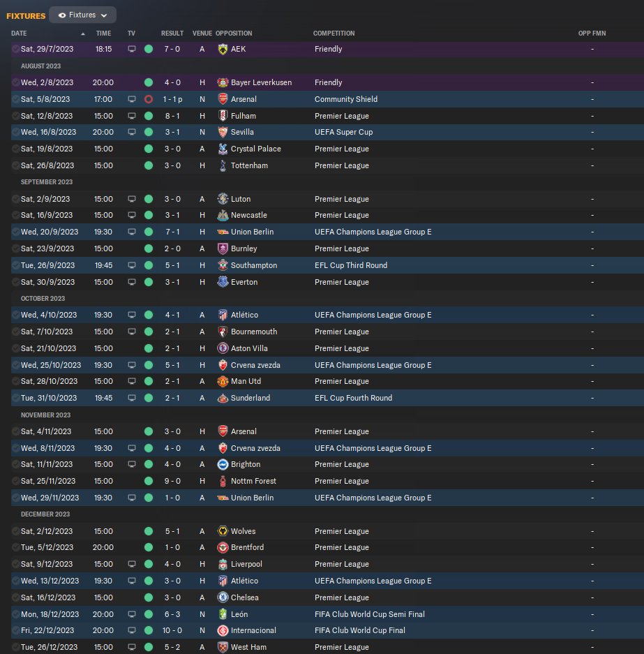Click the Liverpool club badge
This screenshot has width=644, height=654.
coord(223,564)
